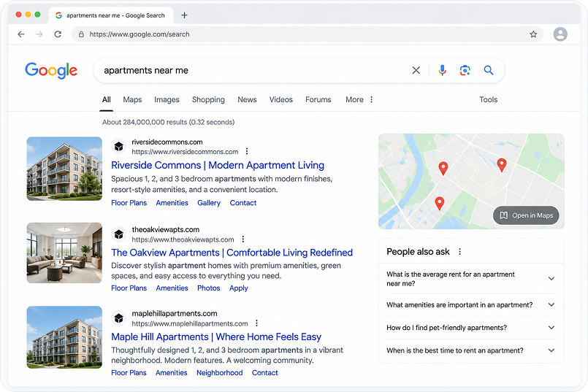Open three-dot menu beside theoakviewapts.com URL
The height and width of the screenshot is (392, 588).
pyautogui.click(x=243, y=239)
